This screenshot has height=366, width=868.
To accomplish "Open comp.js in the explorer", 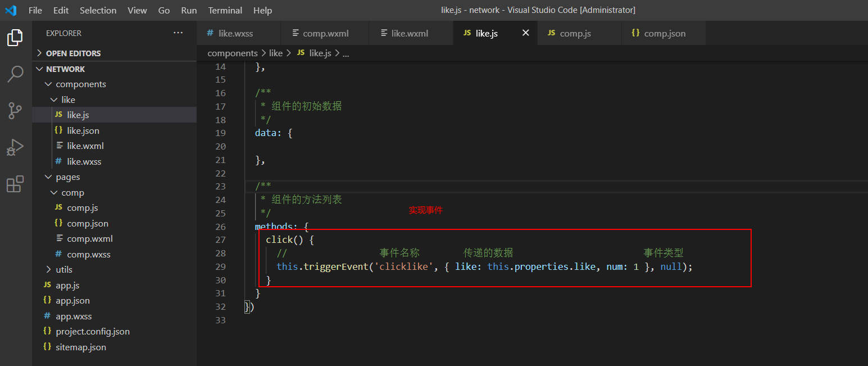I will (x=114, y=207).
